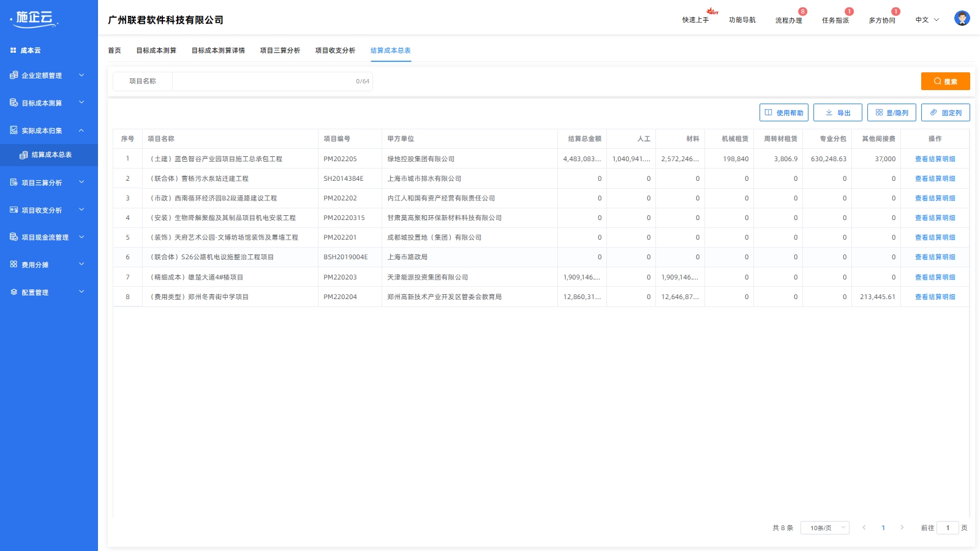Click the 配置管理 sidebar icon
The image size is (980, 551).
[13, 292]
